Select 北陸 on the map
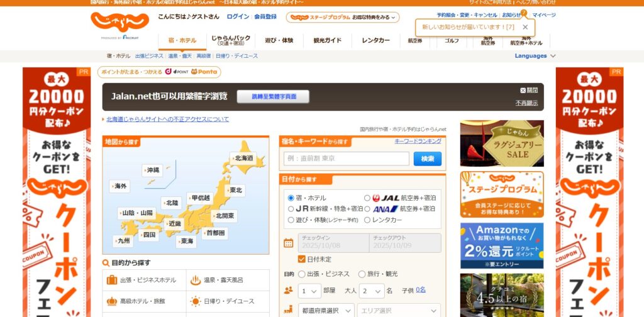Viewport: 644px width, 317px height. click(x=171, y=203)
